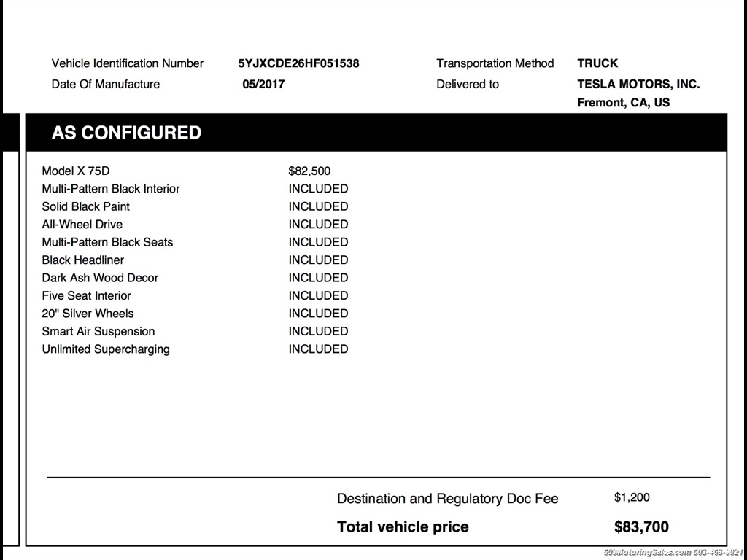This screenshot has height=560, width=747.
Task: Select the $83,700 total vehicle price
Action: coord(641,527)
